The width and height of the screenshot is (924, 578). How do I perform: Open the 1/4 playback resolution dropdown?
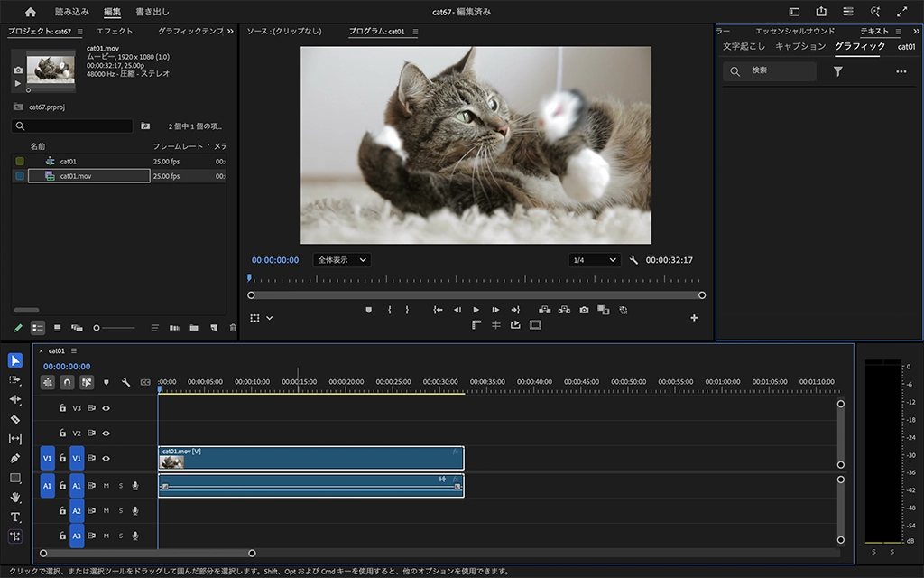click(594, 260)
